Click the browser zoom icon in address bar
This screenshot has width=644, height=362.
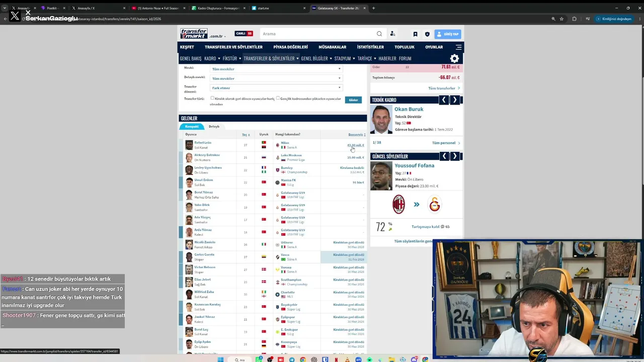pyautogui.click(x=553, y=19)
